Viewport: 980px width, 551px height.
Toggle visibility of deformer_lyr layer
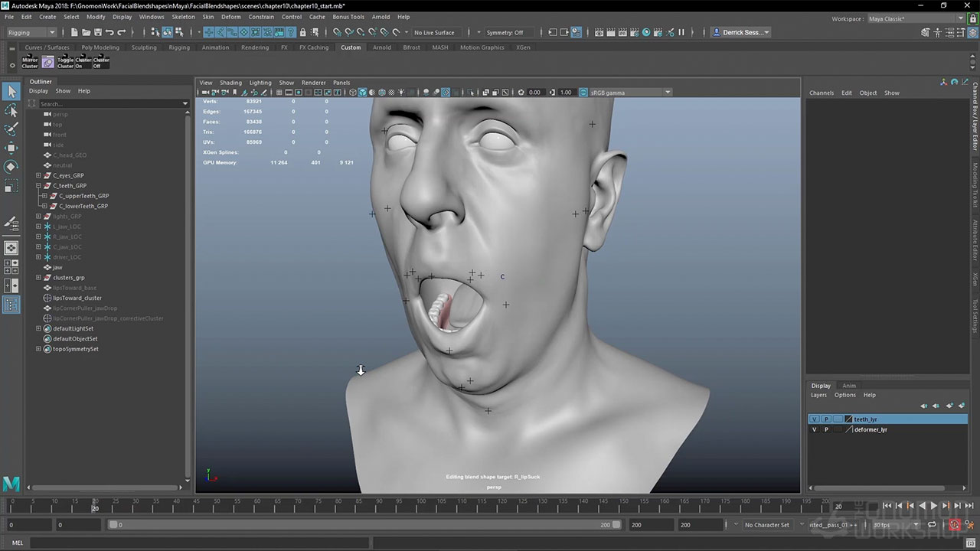pyautogui.click(x=814, y=430)
